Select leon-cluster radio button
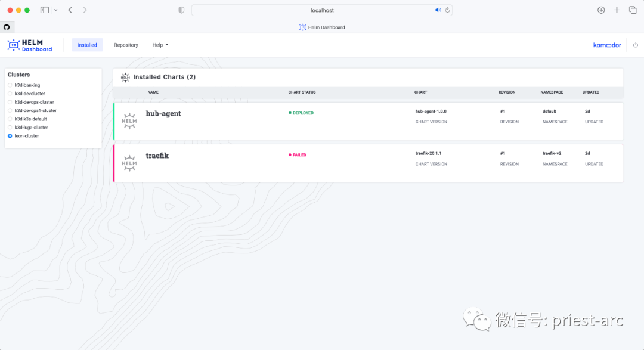Image resolution: width=644 pixels, height=350 pixels. 10,136
